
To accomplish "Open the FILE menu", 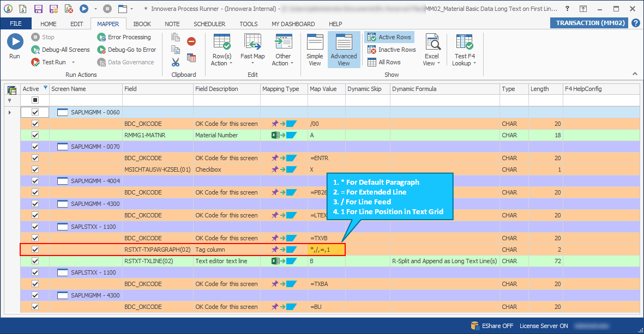I will click(x=16, y=24).
